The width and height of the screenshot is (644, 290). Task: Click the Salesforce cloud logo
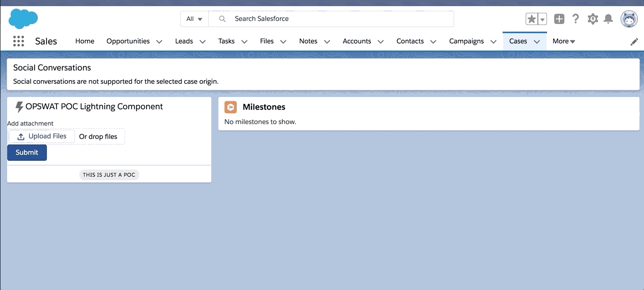click(23, 19)
